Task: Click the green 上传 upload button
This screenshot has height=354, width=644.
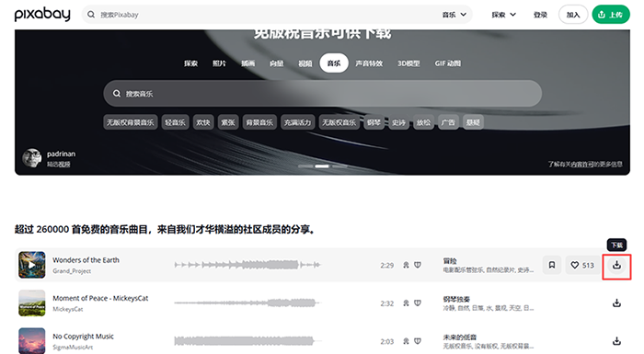Action: (x=611, y=15)
